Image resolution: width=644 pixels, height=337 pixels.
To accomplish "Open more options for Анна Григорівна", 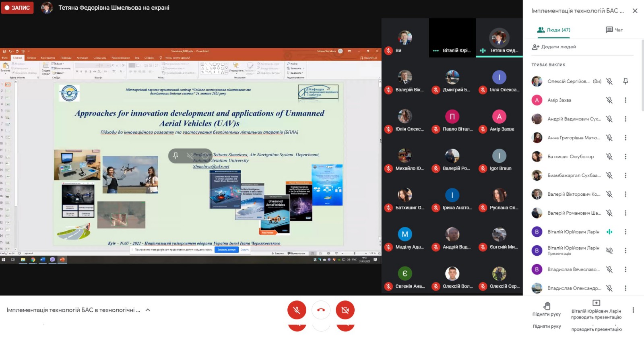I will tap(625, 138).
